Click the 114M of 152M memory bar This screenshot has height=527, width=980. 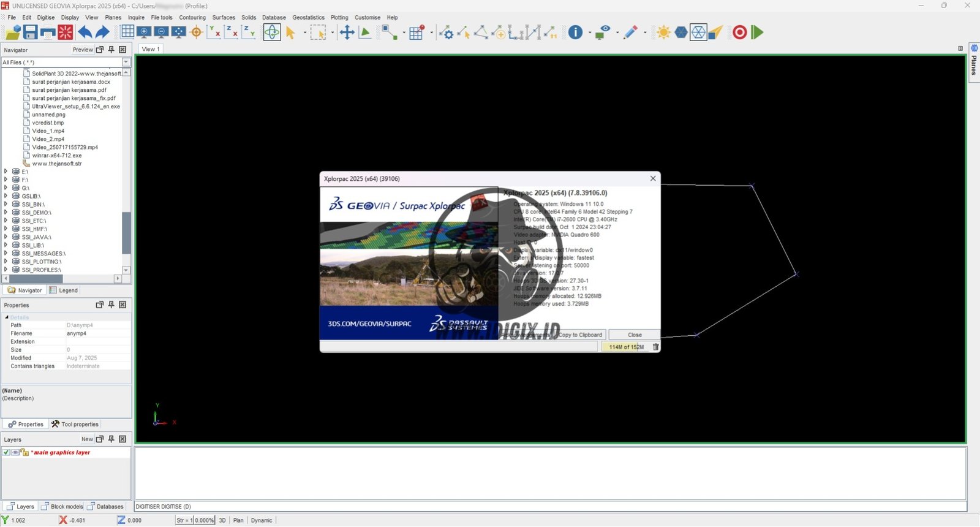(x=626, y=347)
